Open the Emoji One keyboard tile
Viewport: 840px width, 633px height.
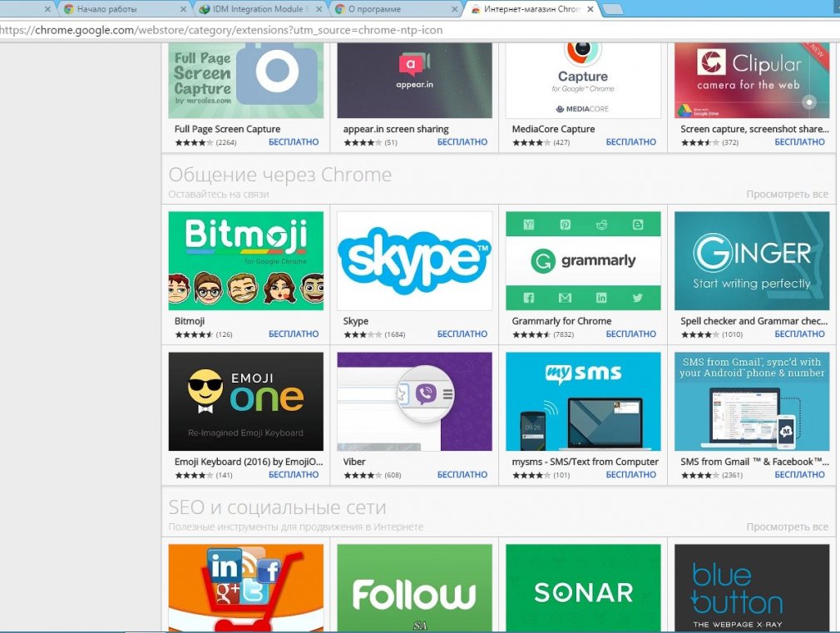tap(246, 402)
